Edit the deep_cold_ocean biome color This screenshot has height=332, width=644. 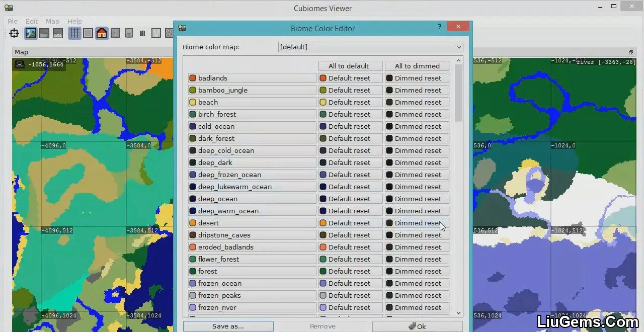coord(252,150)
